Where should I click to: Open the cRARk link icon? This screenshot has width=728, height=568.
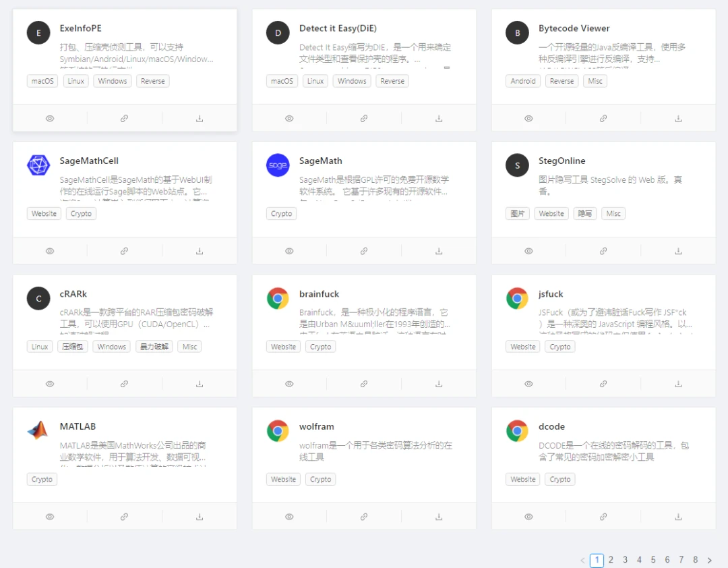point(124,383)
